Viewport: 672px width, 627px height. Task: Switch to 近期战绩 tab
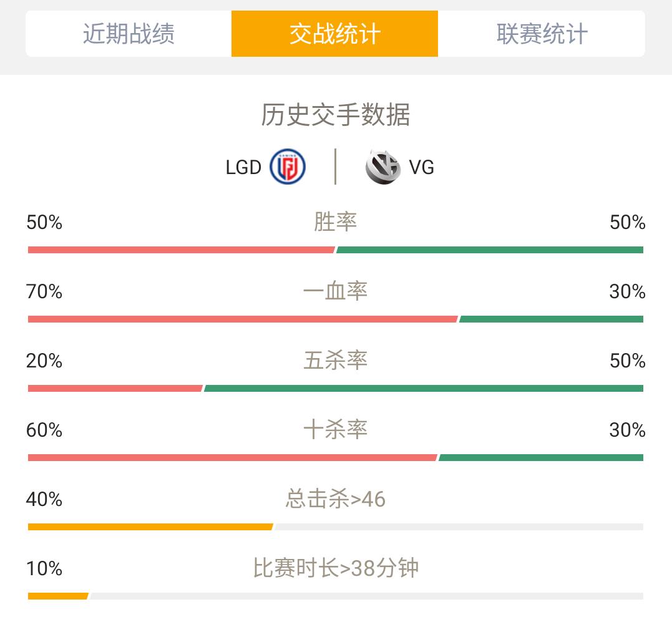click(x=129, y=34)
